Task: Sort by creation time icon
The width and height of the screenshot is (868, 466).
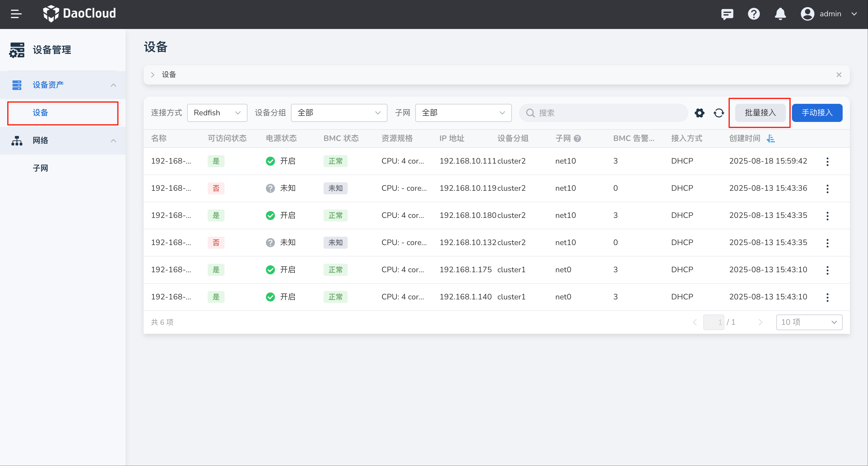Action: (x=771, y=138)
